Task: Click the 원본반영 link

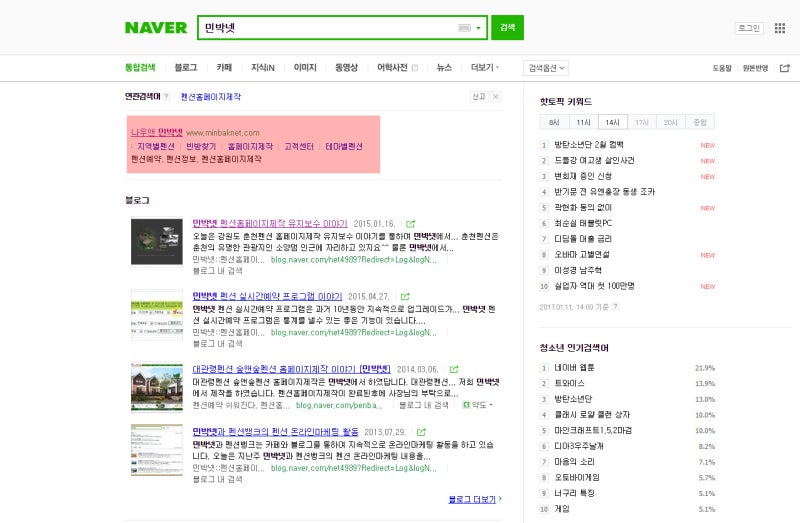Action: 755,68
